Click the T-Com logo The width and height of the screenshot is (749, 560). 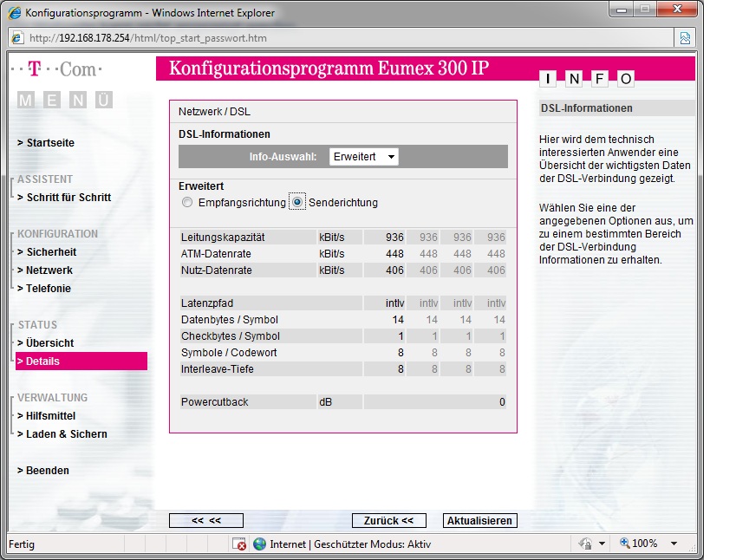[x=57, y=69]
